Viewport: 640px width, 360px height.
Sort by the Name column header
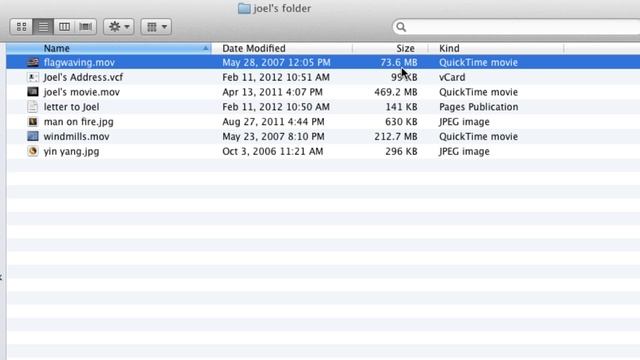(x=109, y=48)
